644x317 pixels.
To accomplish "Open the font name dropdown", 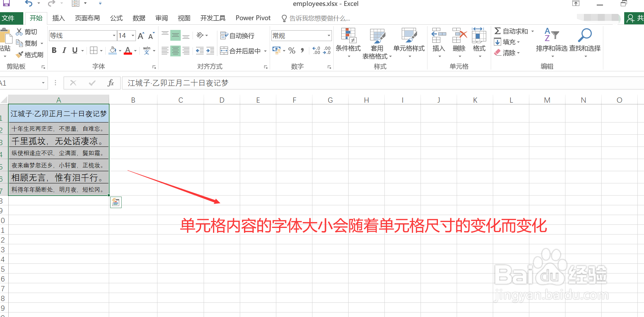I will tap(114, 35).
